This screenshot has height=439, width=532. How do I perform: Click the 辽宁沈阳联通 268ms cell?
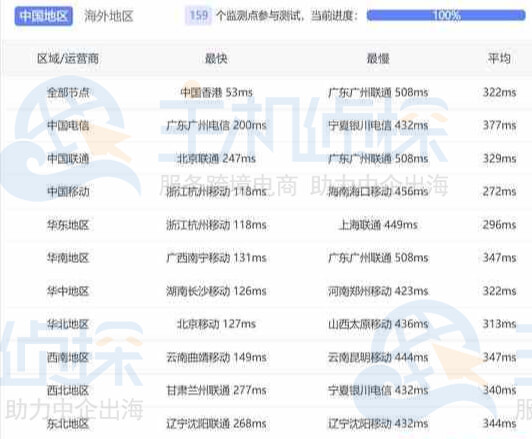216,423
